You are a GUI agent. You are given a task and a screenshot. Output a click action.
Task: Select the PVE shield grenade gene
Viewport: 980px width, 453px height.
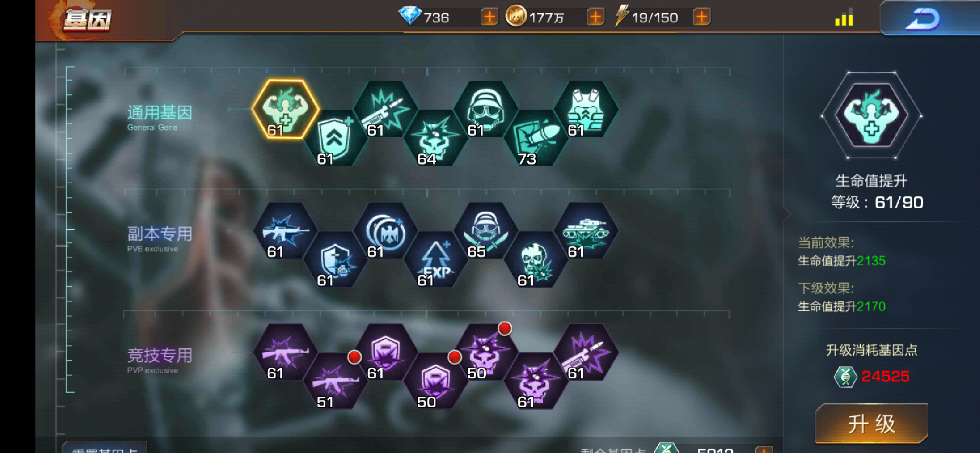(x=335, y=259)
